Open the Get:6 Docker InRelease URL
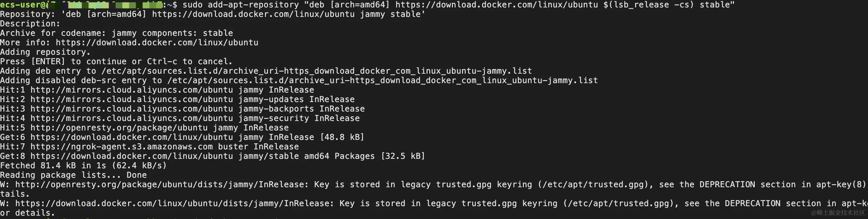The width and height of the screenshot is (868, 219). (131, 137)
